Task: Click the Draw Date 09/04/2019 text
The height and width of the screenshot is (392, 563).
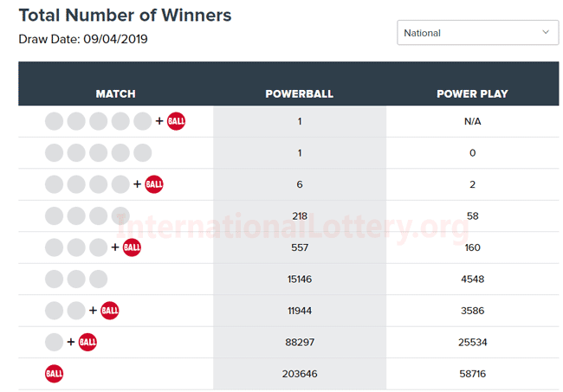Action: 83,39
